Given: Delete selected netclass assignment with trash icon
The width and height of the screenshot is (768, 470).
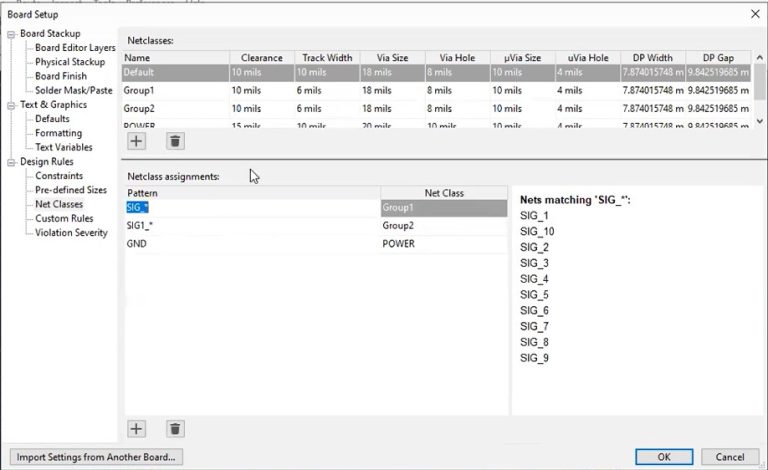Looking at the screenshot, I should coord(175,428).
